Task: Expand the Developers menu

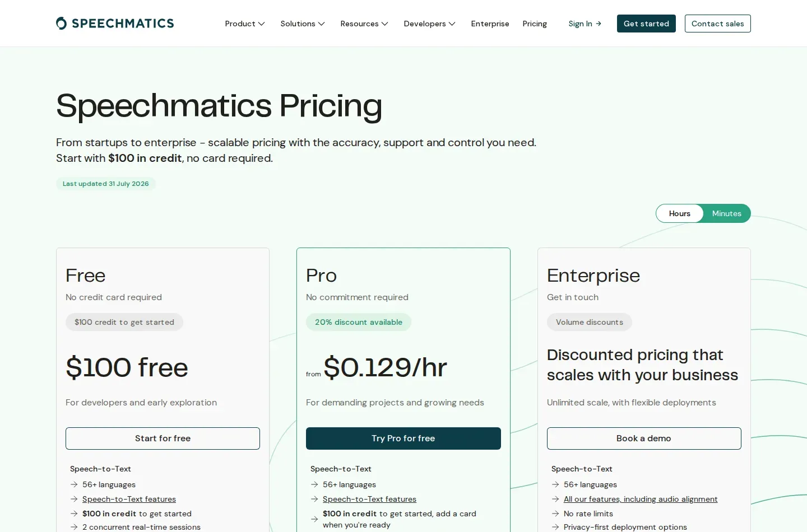Action: [429, 24]
